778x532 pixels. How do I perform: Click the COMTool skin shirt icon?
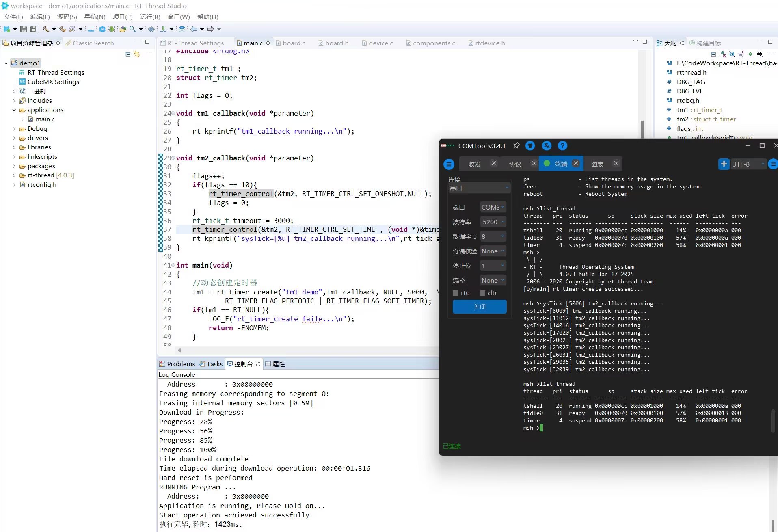tap(530, 146)
